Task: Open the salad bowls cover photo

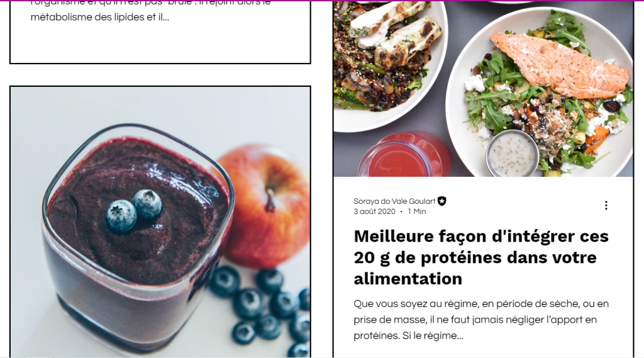Action: pyautogui.click(x=483, y=89)
